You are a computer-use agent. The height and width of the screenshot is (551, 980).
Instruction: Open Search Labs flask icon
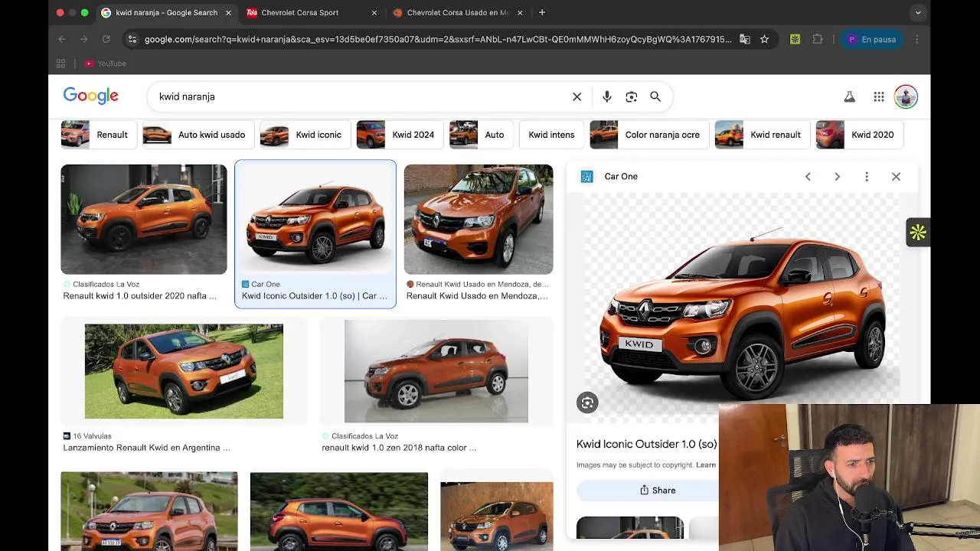[849, 96]
